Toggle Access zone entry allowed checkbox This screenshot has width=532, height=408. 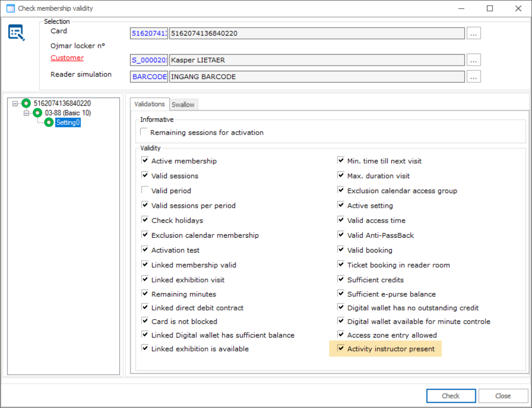pyautogui.click(x=341, y=335)
